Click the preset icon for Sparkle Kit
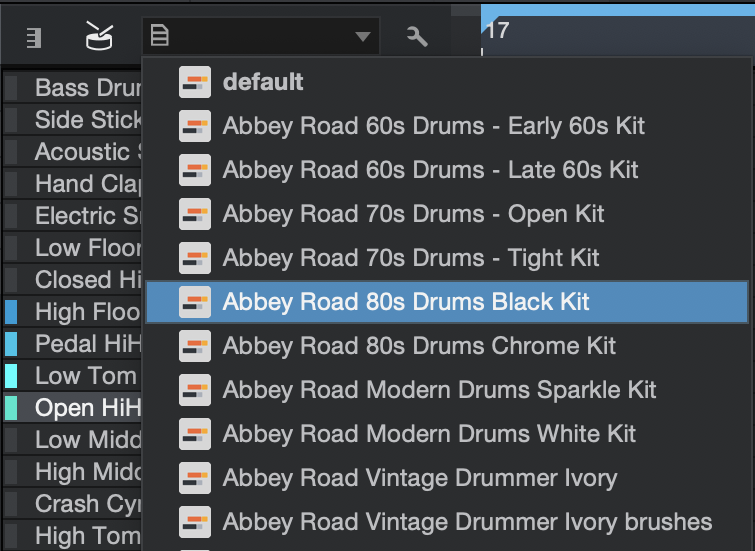755x551 pixels. click(x=195, y=390)
